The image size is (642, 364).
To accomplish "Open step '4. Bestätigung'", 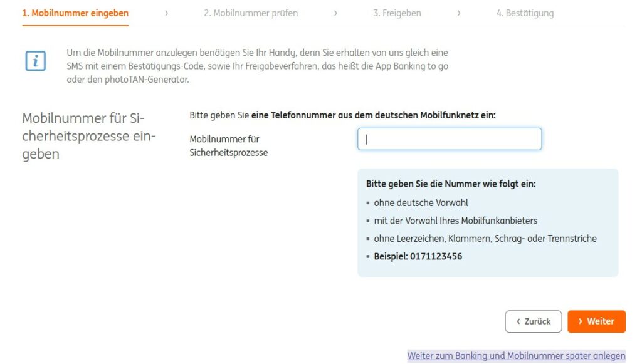I will tap(525, 13).
